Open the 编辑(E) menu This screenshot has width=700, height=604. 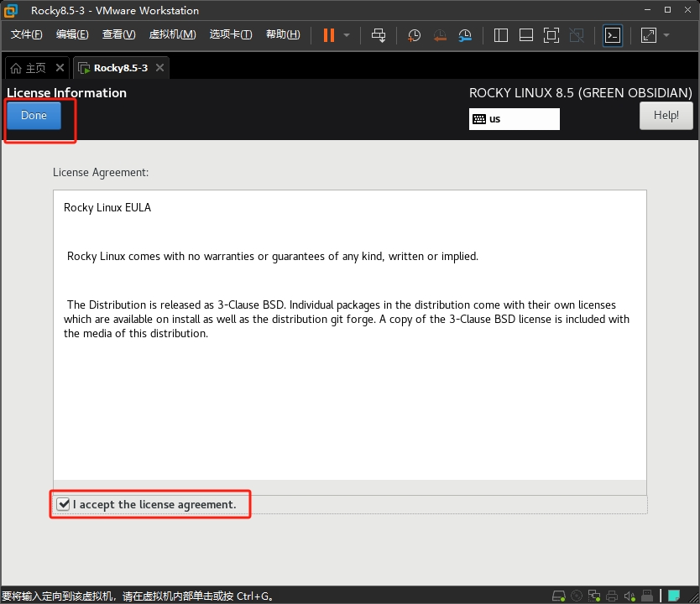[x=72, y=34]
